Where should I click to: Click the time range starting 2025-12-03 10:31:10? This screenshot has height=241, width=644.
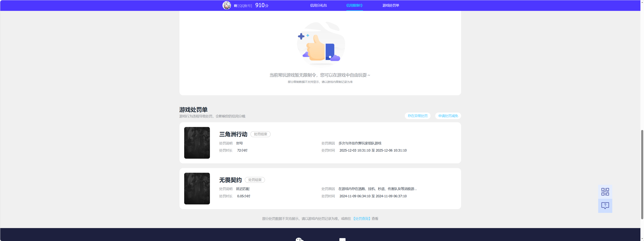click(373, 150)
